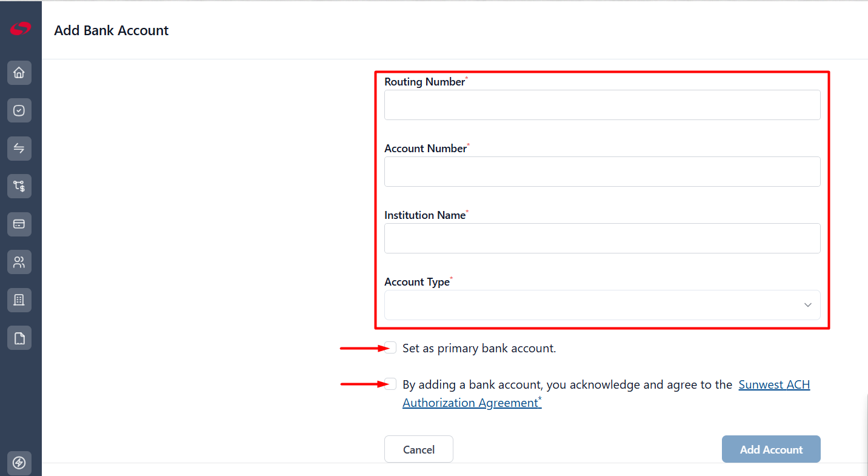Focus the Account Number field
This screenshot has height=476, width=868.
click(603, 172)
